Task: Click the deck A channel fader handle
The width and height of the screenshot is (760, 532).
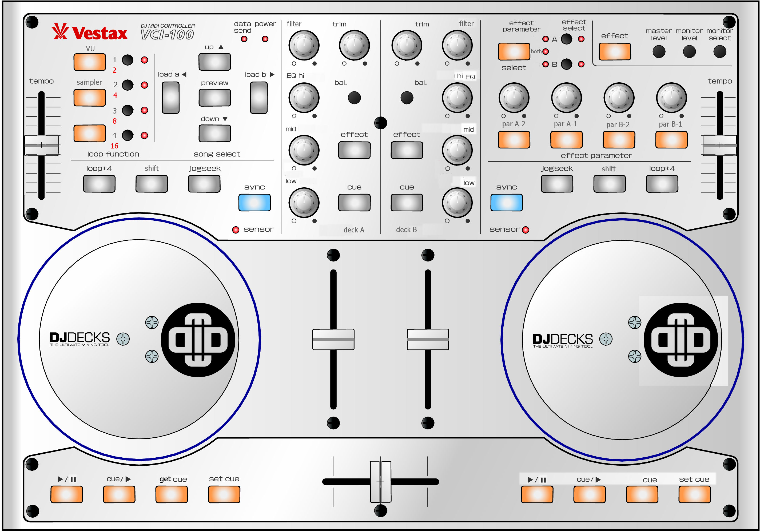Action: [333, 339]
